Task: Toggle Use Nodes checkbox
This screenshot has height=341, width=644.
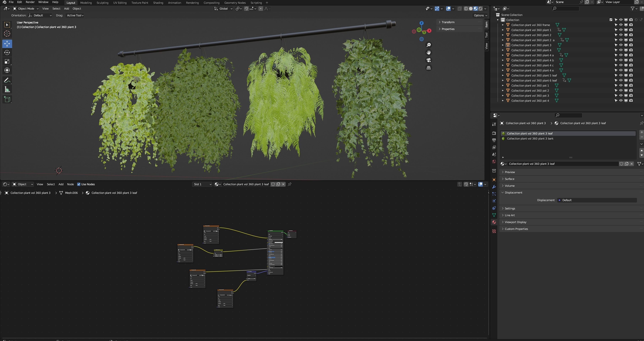Action: (x=79, y=184)
